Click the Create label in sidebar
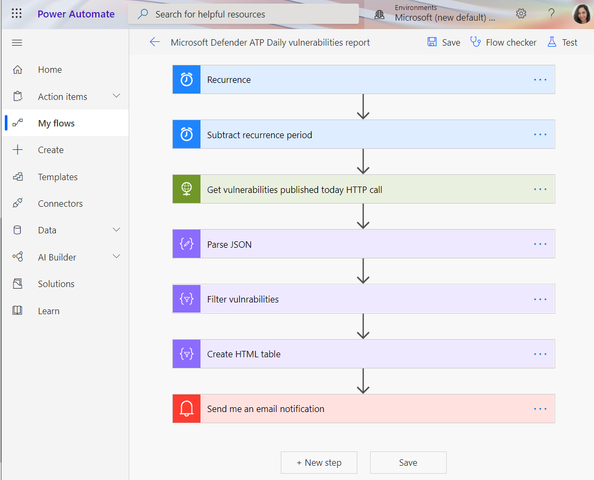 50,150
